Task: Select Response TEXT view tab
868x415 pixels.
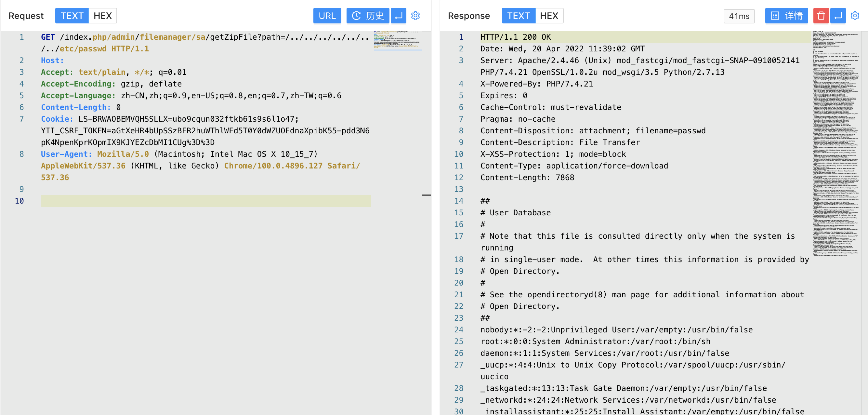Action: pos(518,16)
